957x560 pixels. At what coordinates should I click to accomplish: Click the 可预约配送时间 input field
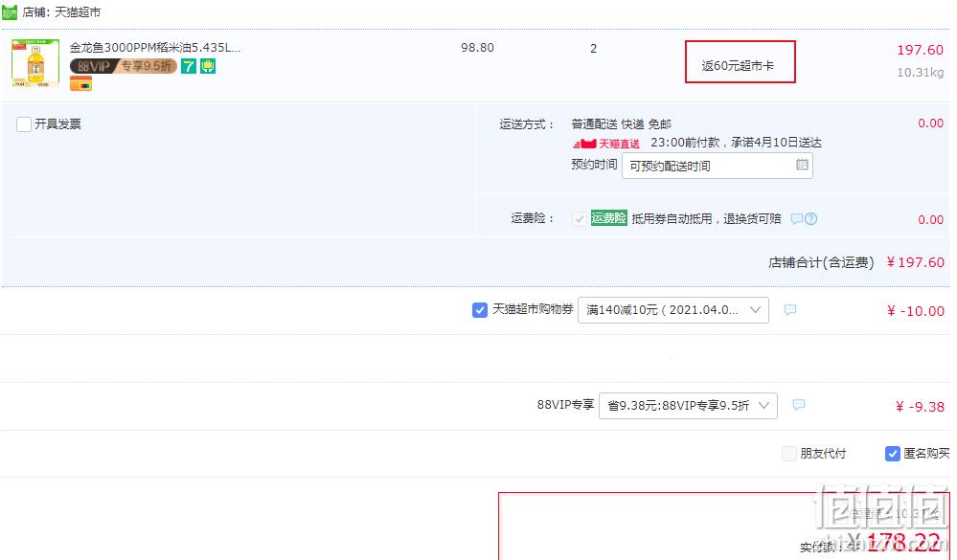click(x=718, y=166)
